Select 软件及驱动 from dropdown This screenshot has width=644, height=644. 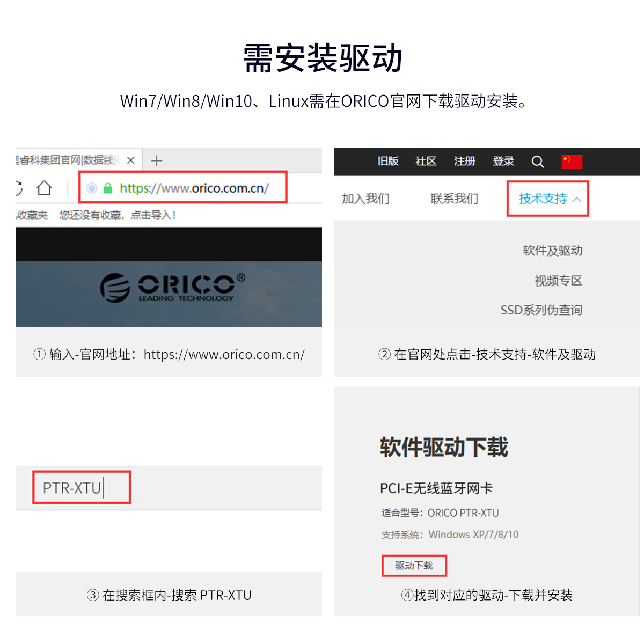pyautogui.click(x=552, y=251)
